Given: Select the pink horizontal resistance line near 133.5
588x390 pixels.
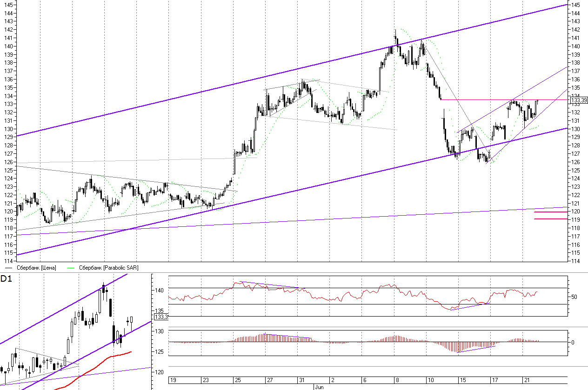Looking at the screenshot, I should pyautogui.click(x=504, y=99).
